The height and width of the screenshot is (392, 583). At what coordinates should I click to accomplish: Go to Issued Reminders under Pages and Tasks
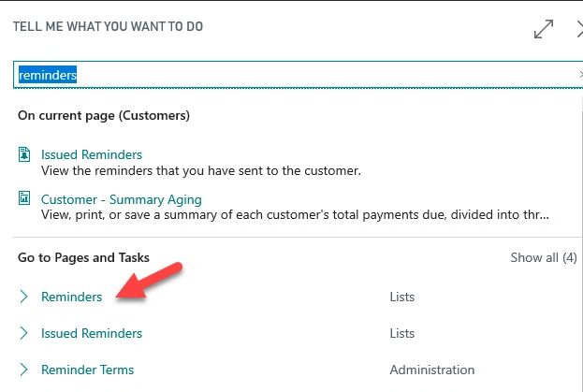(x=91, y=334)
